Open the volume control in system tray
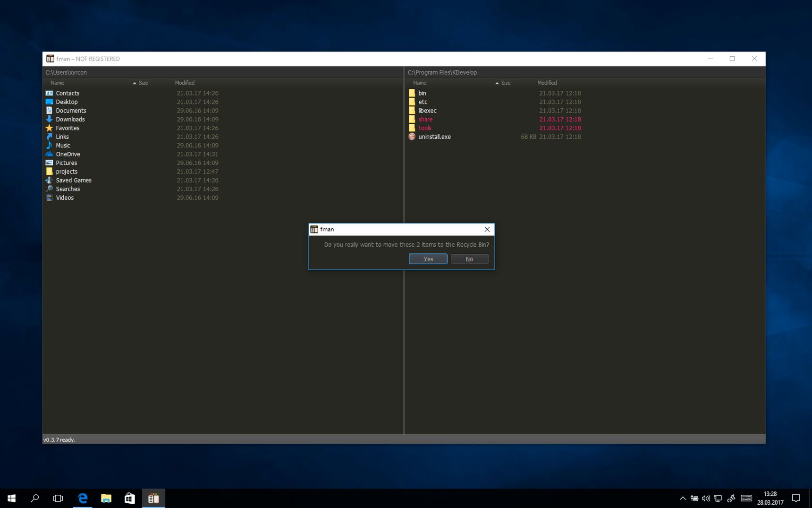The image size is (812, 508). (706, 498)
